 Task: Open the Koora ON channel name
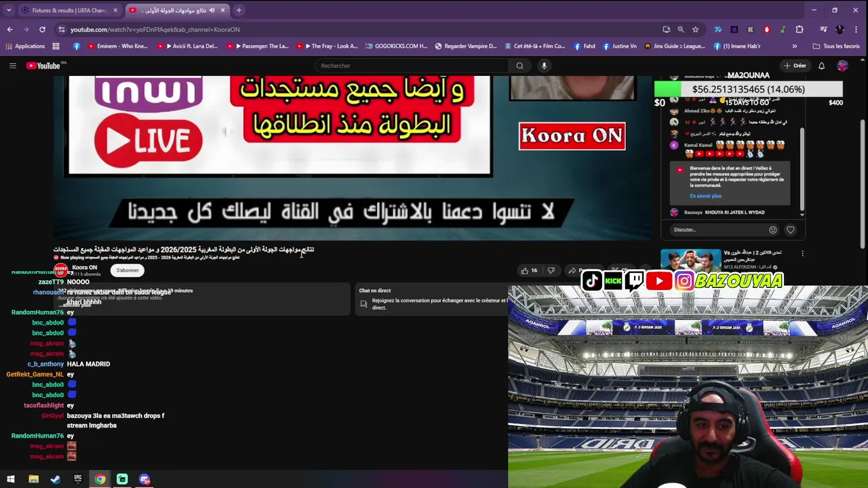[85, 268]
